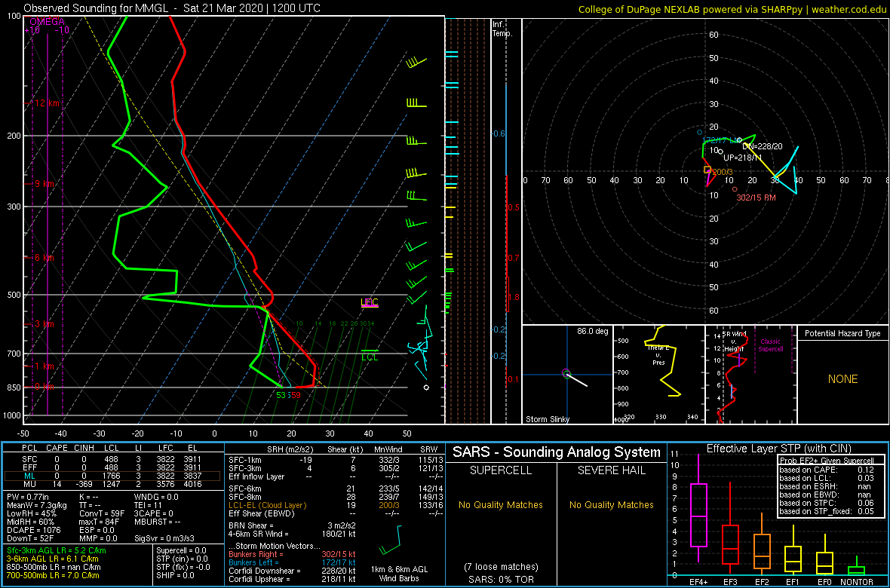The width and height of the screenshot is (890, 588).
Task: Click the Potential Hazard Type header
Action: [842, 334]
